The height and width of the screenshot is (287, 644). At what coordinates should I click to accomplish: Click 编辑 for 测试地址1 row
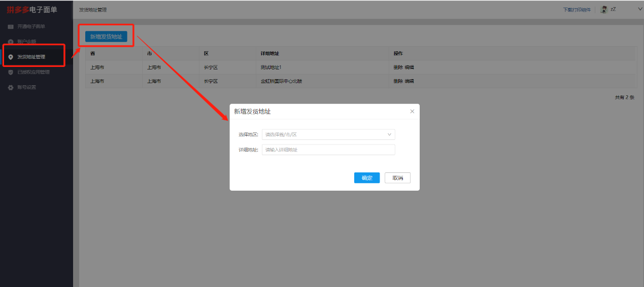[x=409, y=67]
